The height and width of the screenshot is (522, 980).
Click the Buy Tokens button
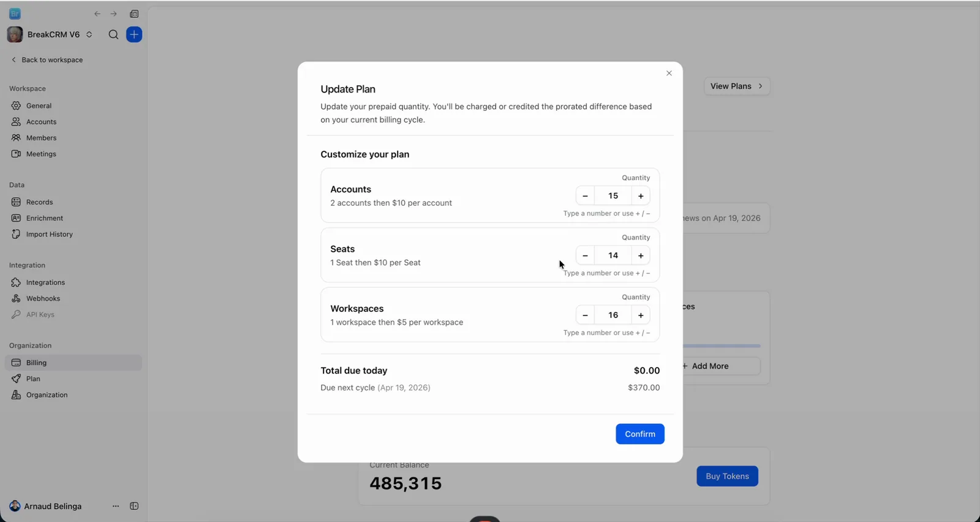coord(727,476)
